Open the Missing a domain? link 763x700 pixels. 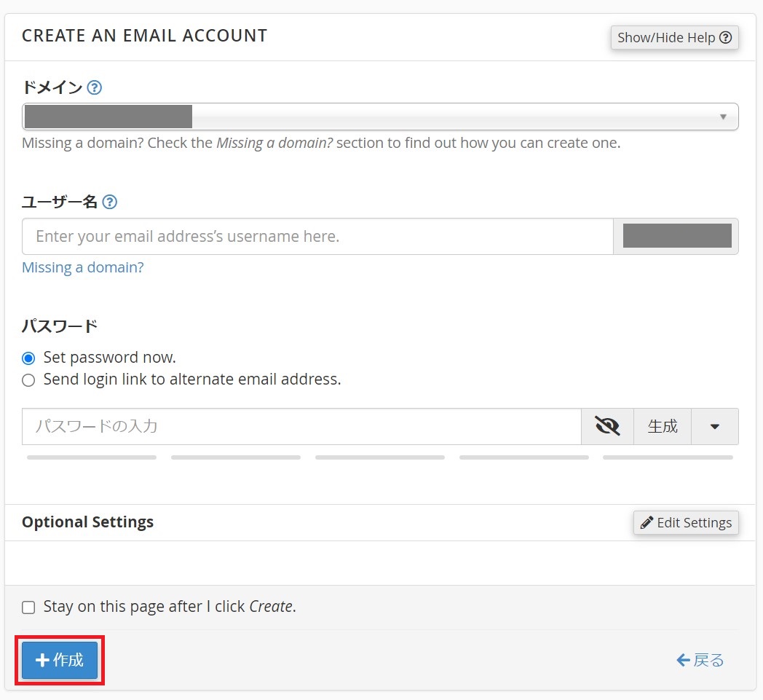click(82, 267)
